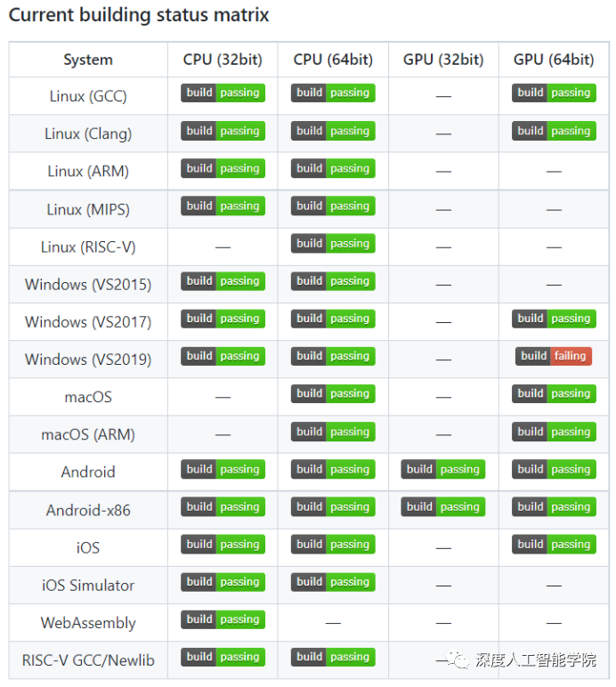Select the Windows (VS2015) system label

point(88,285)
